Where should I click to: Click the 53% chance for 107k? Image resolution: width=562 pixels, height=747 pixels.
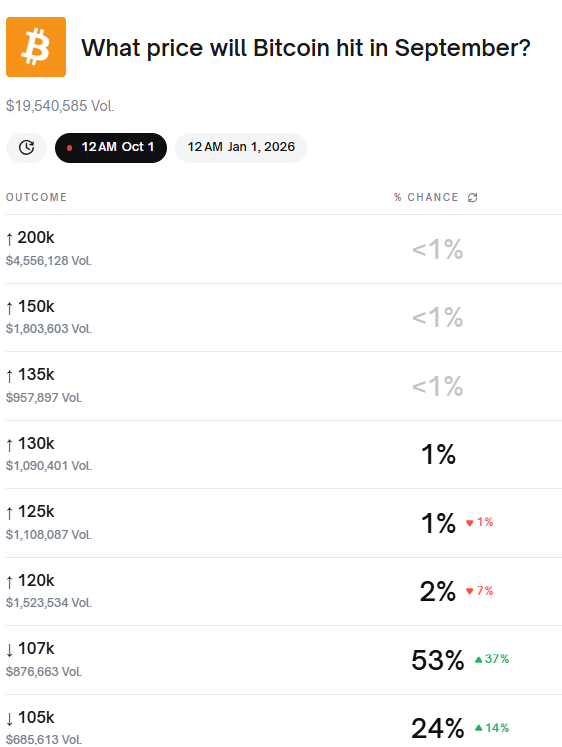[438, 660]
